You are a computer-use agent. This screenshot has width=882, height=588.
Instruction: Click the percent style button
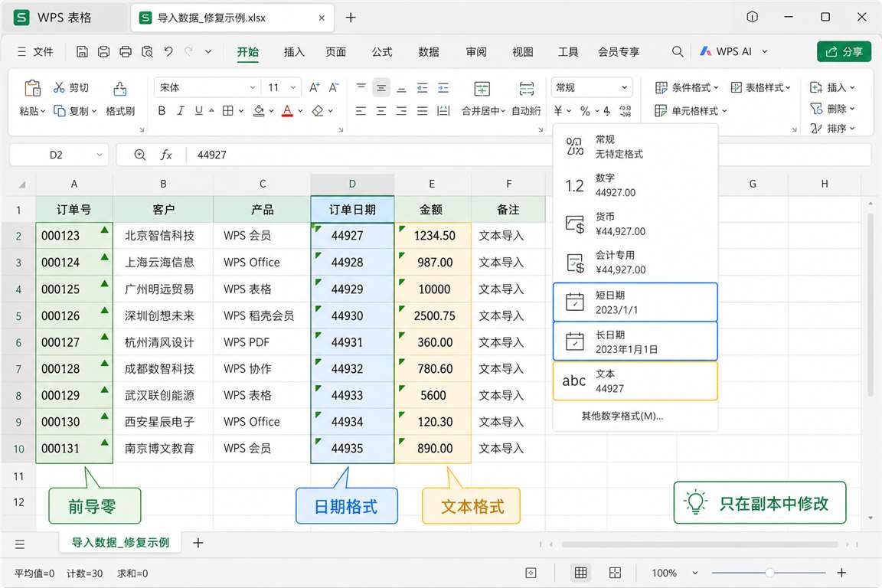[x=585, y=111]
